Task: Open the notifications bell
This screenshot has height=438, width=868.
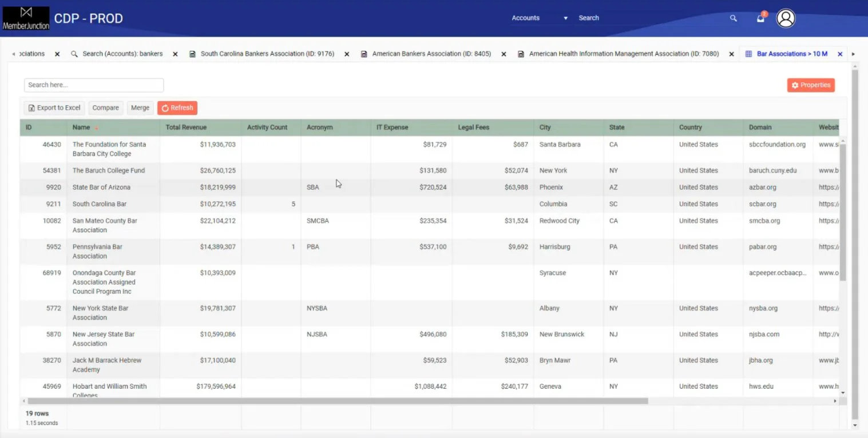Action: pyautogui.click(x=760, y=18)
